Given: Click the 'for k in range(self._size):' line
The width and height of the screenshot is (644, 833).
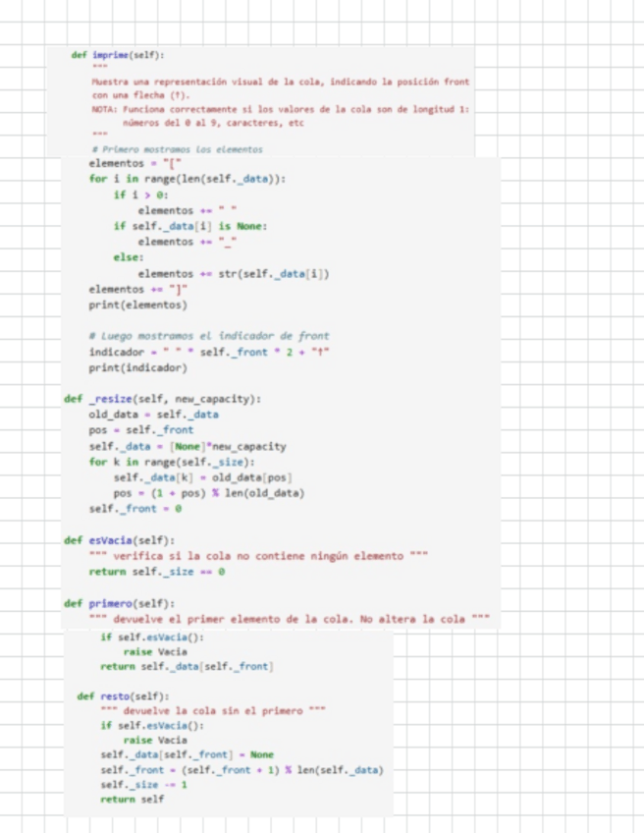Looking at the screenshot, I should pos(171,462).
